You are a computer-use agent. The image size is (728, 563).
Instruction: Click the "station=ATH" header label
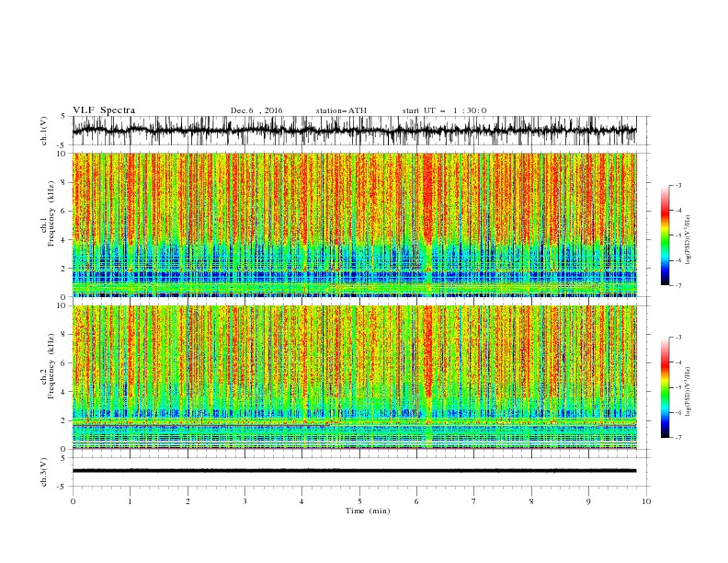(x=341, y=110)
